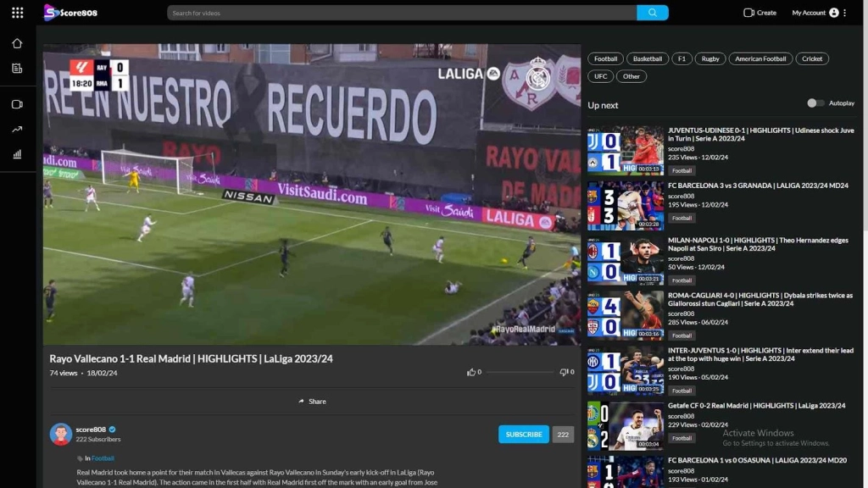Open Milan-Napoli 1-0 thumbnail
Viewport: 868px width, 488px height.
pos(625,260)
